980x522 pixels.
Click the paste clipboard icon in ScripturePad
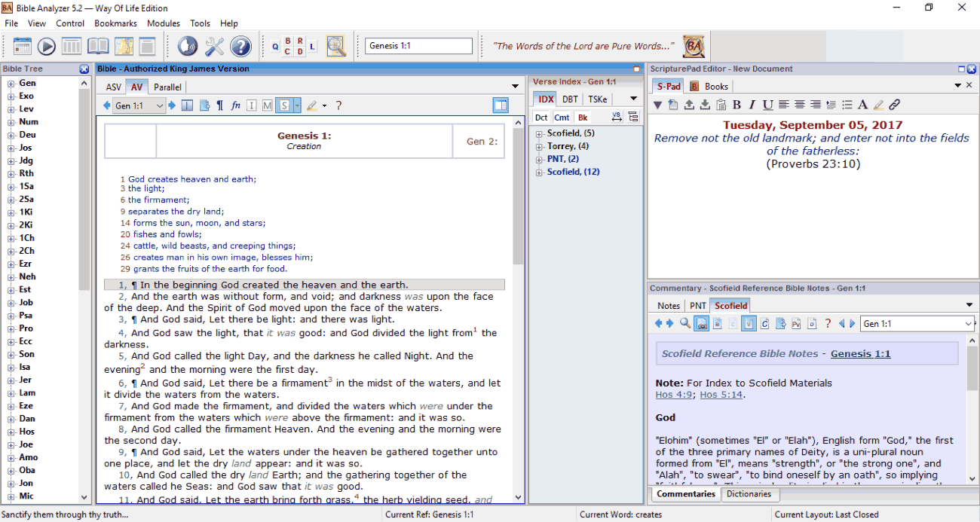tap(721, 105)
